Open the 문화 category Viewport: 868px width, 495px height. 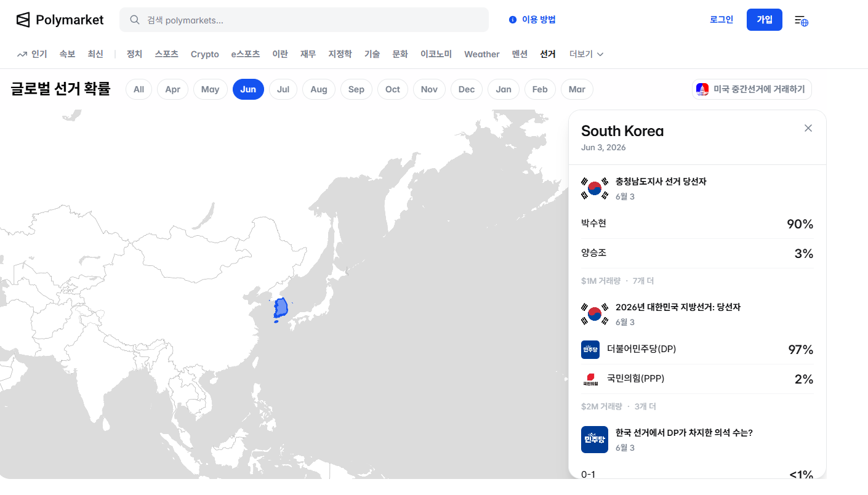pos(400,54)
